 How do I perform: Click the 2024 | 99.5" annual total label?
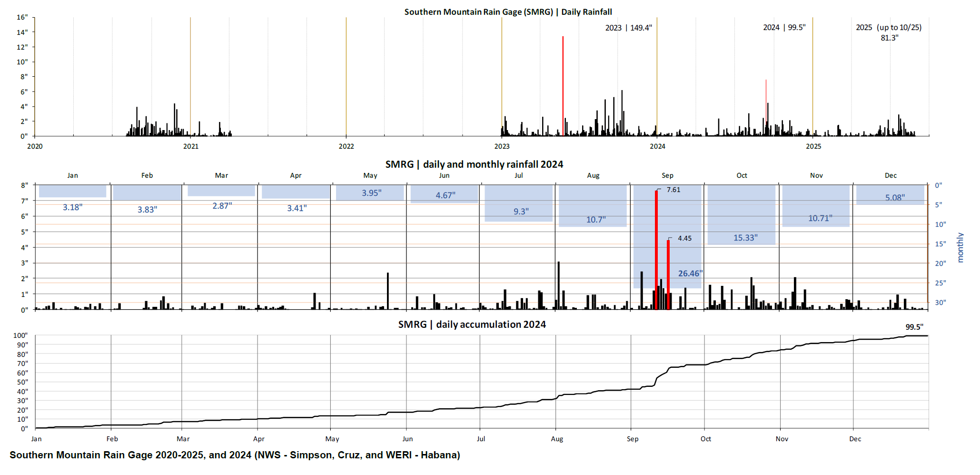tap(784, 28)
